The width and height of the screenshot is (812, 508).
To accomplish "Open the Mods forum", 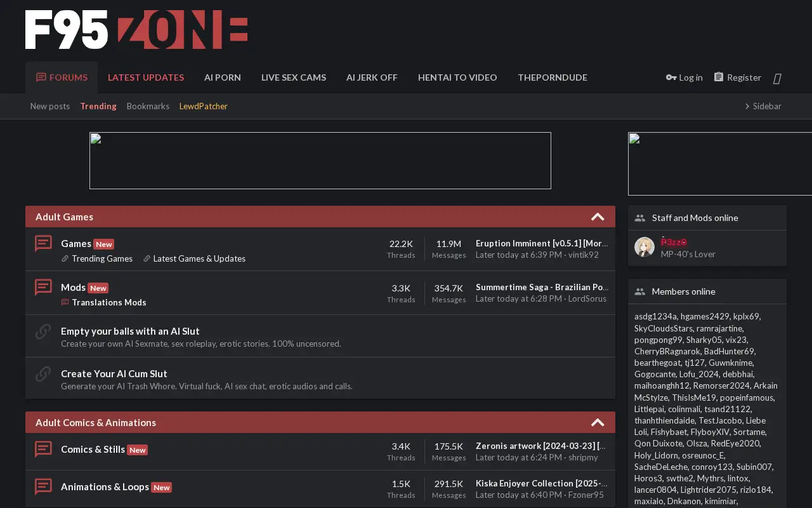I will pyautogui.click(x=73, y=287).
